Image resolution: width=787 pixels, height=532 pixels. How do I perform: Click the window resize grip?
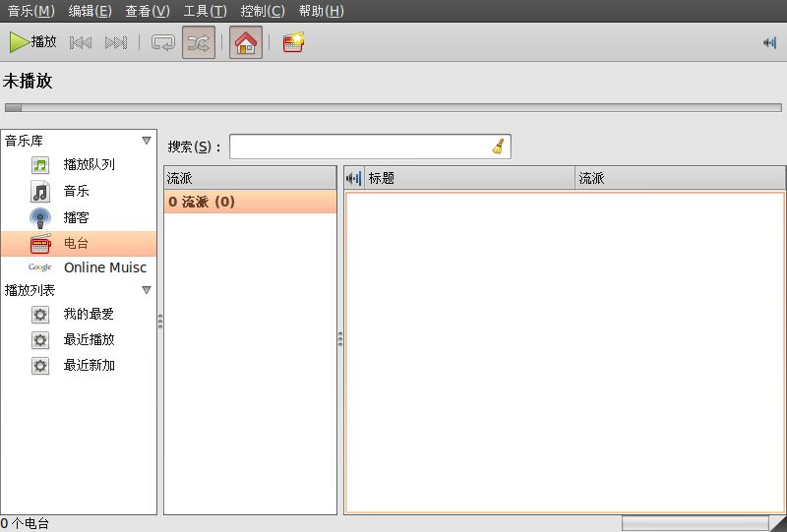pyautogui.click(x=779, y=524)
